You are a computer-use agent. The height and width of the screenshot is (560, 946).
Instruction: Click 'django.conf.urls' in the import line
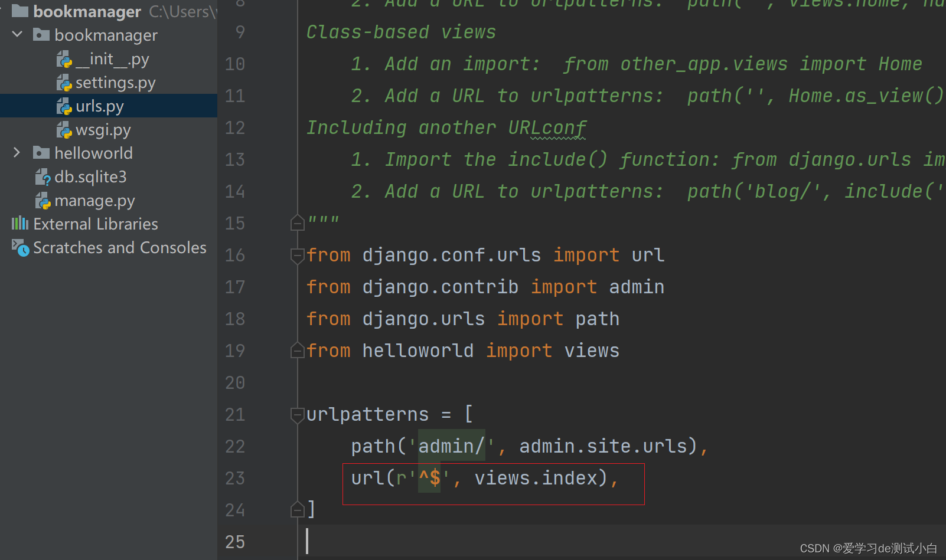[x=451, y=255]
